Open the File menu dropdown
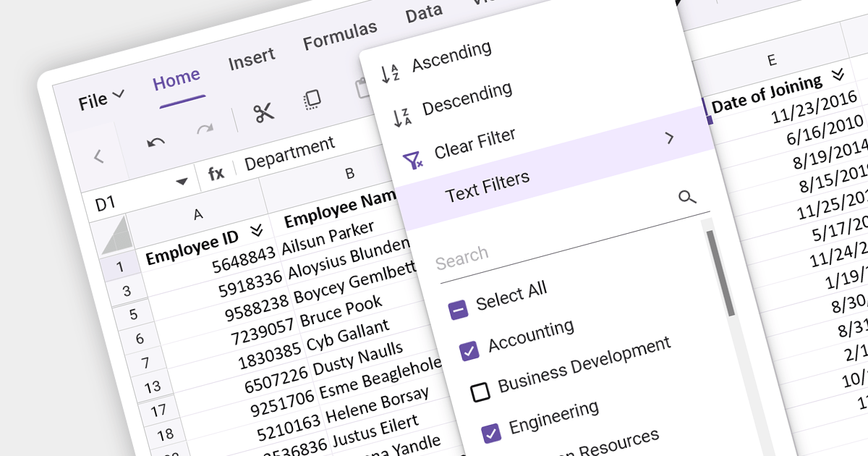This screenshot has width=868, height=456. [x=102, y=100]
